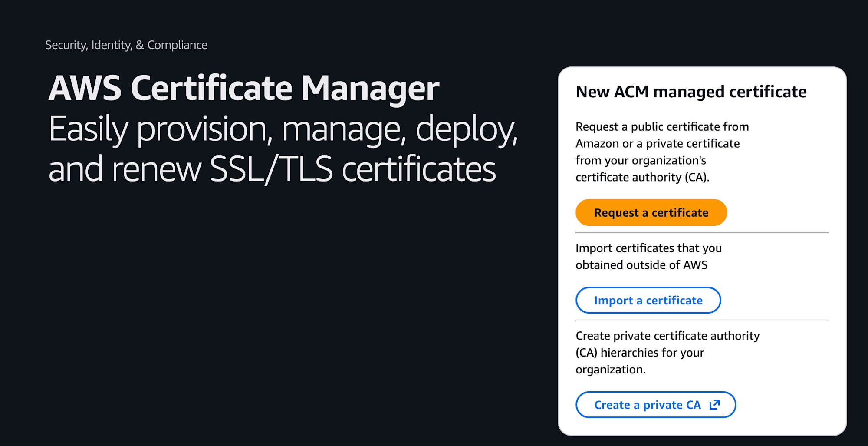Click the AWS Certificate Manager title
This screenshot has height=446, width=868.
click(243, 89)
